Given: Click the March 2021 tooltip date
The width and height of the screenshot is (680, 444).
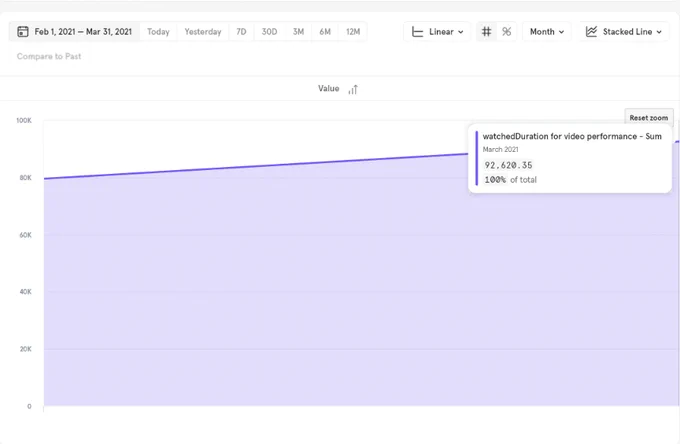Looking at the screenshot, I should click(x=500, y=149).
